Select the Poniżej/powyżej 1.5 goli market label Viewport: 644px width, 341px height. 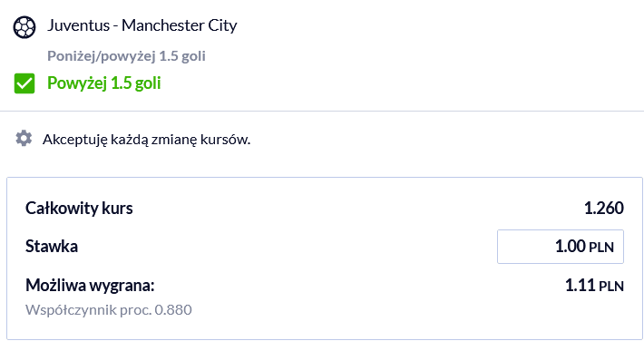[126, 56]
